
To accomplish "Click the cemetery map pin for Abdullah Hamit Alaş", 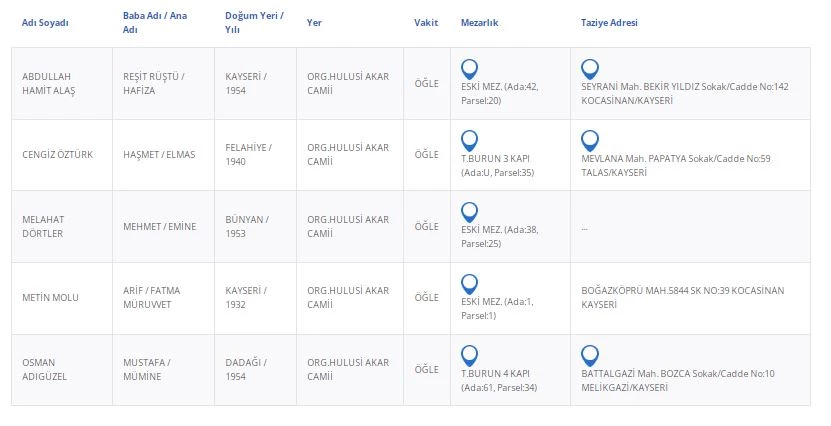I will point(469,69).
